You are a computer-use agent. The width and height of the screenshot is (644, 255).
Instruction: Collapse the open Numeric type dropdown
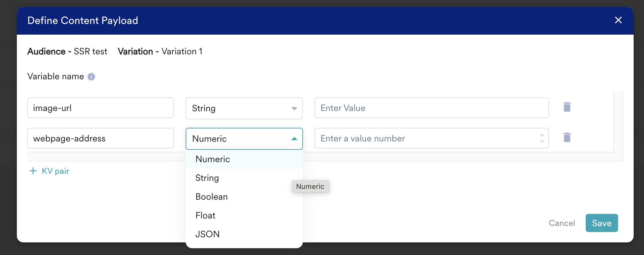point(294,139)
